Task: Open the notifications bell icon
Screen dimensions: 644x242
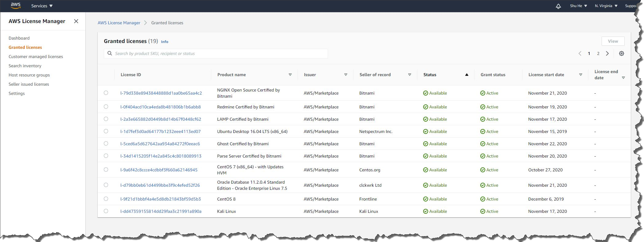Action: click(558, 6)
